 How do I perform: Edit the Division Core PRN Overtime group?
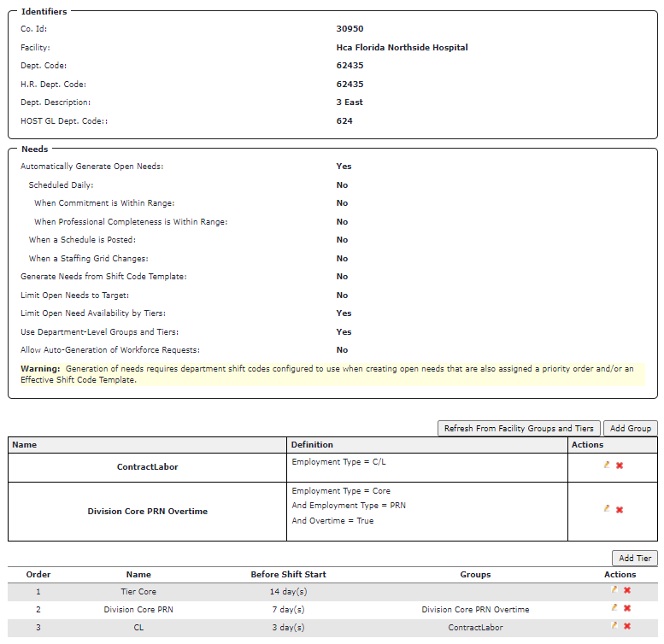tap(607, 509)
